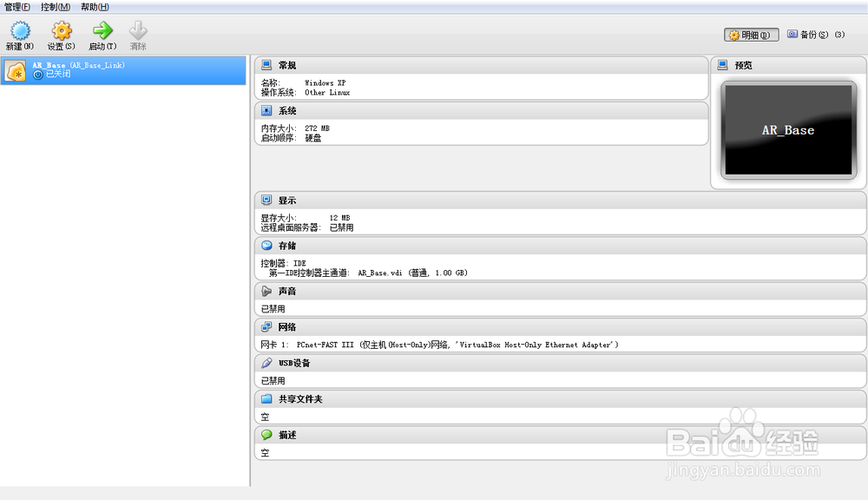Click the 明细(D) details button
Screen dimensions: 868x500
pos(750,35)
